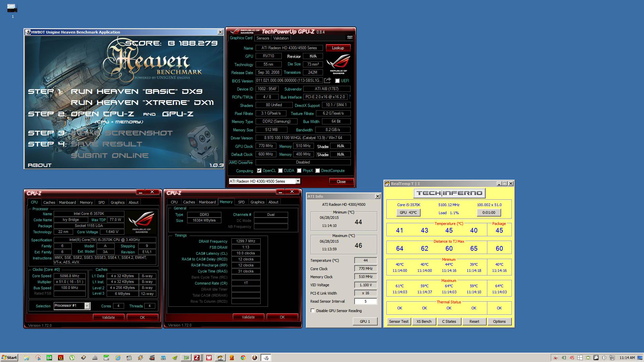Click the film clapperboard taskbar icon
644x362 pixels.
pyautogui.click(x=152, y=358)
